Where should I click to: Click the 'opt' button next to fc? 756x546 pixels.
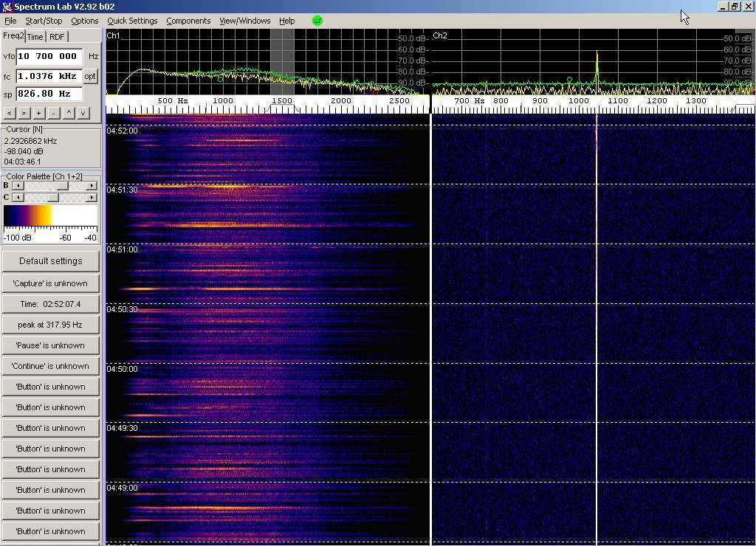90,76
